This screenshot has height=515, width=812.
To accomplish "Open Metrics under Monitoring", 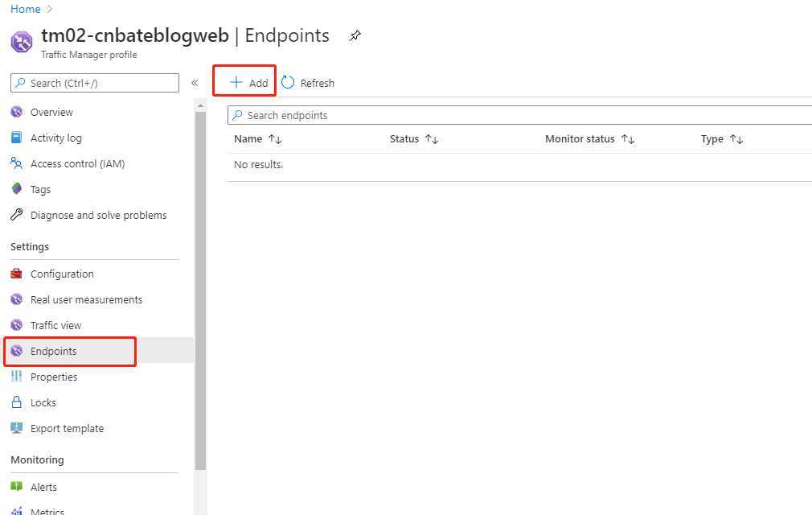I will [47, 511].
